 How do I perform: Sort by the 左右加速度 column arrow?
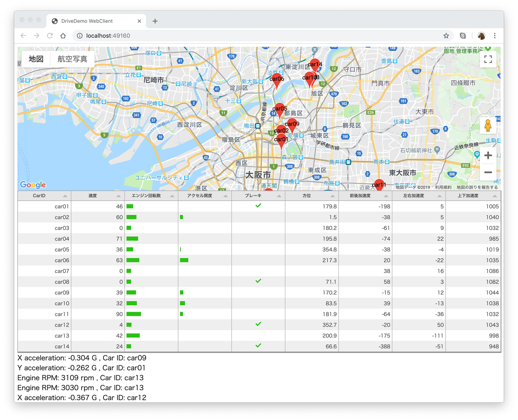point(439,196)
